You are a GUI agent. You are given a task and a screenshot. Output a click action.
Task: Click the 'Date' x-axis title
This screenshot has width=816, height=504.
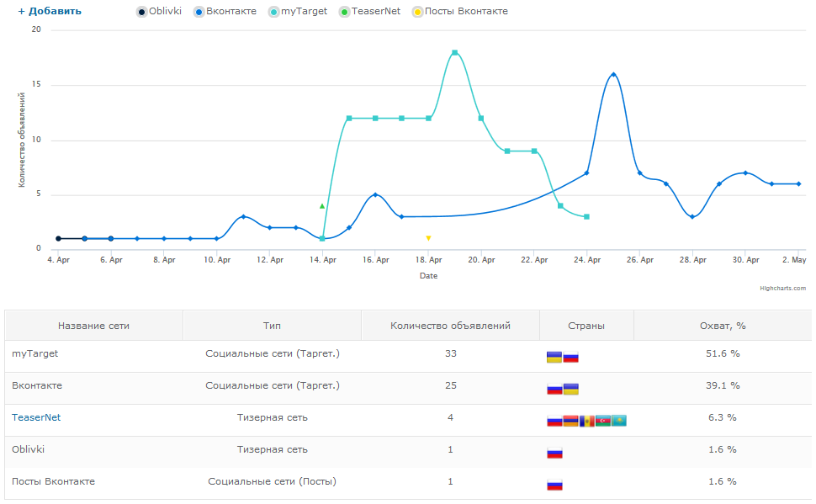tap(428, 276)
